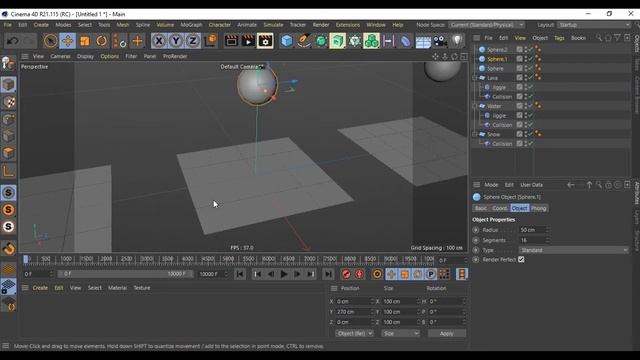Viewport: 640px width, 360px height.
Task: Add a Cube primitive object
Action: point(287,41)
